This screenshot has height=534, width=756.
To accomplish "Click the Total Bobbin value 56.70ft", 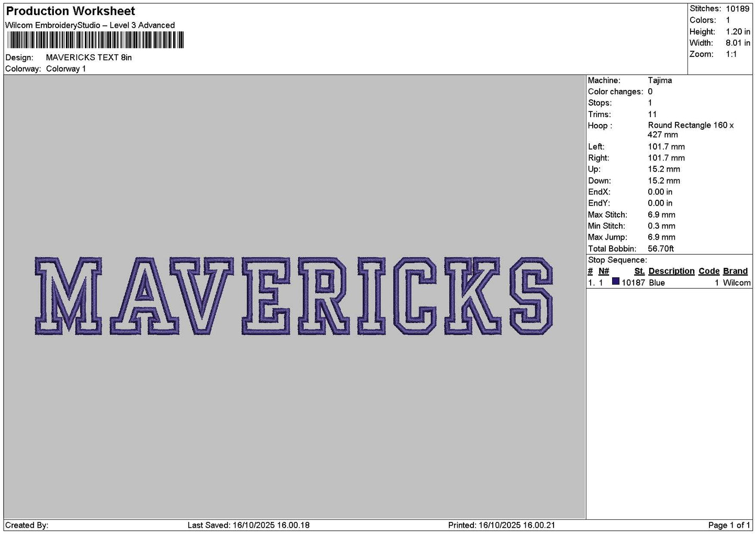I will pyautogui.click(x=661, y=249).
